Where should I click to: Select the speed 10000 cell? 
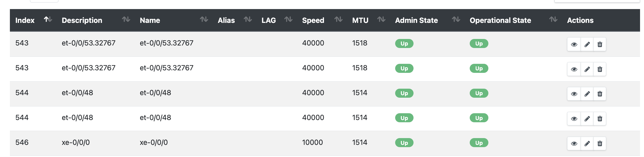click(x=312, y=142)
